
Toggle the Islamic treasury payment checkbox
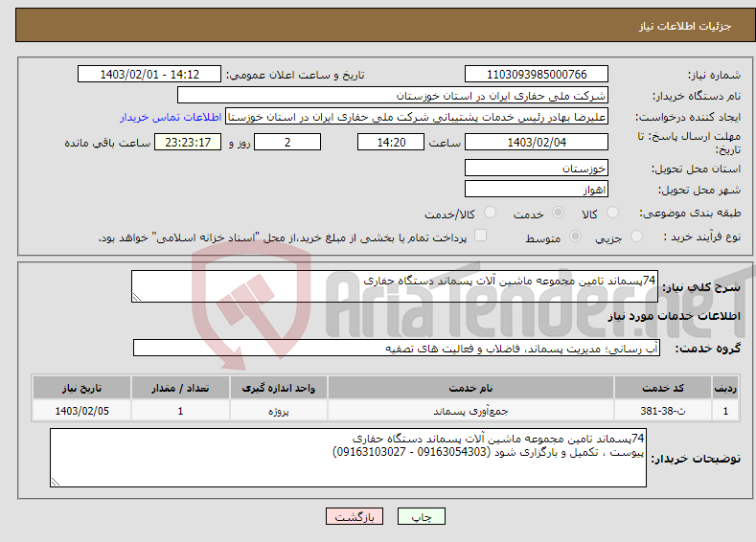coord(480,236)
